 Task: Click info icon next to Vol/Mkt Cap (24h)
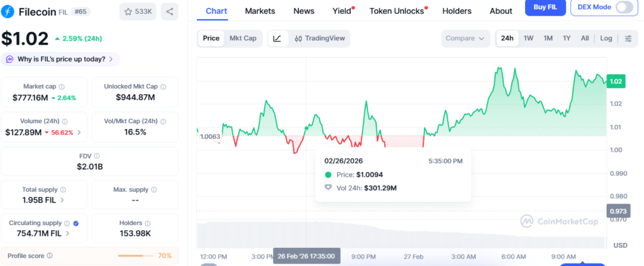(163, 121)
